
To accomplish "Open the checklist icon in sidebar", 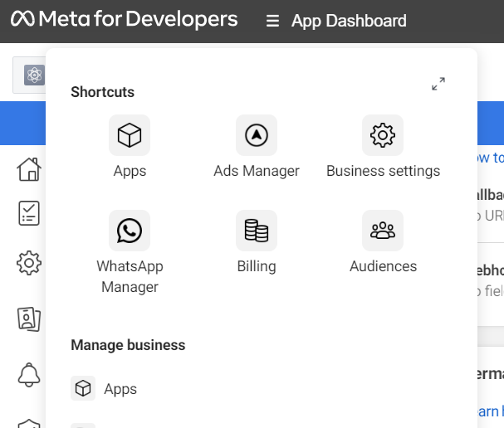I will point(29,213).
